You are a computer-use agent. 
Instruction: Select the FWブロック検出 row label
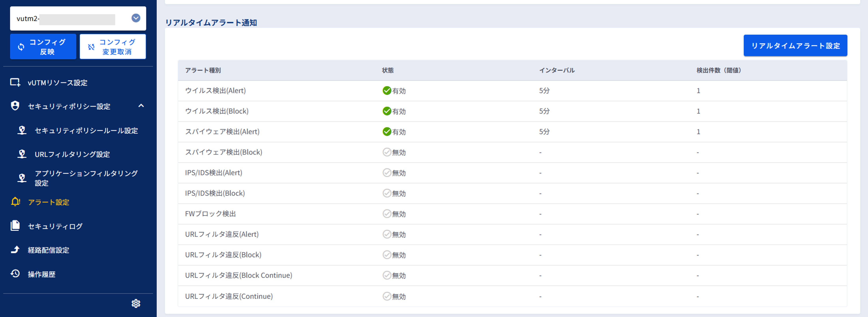tap(210, 214)
